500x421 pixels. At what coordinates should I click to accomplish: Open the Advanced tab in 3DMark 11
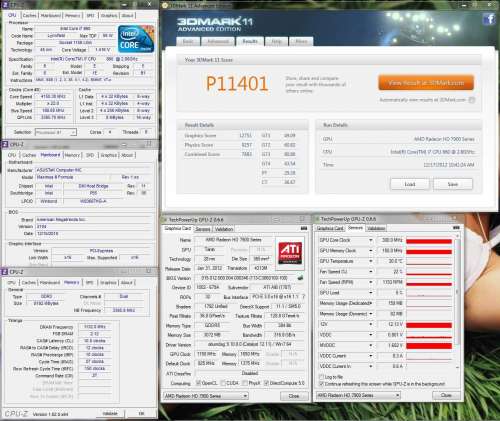[218, 41]
